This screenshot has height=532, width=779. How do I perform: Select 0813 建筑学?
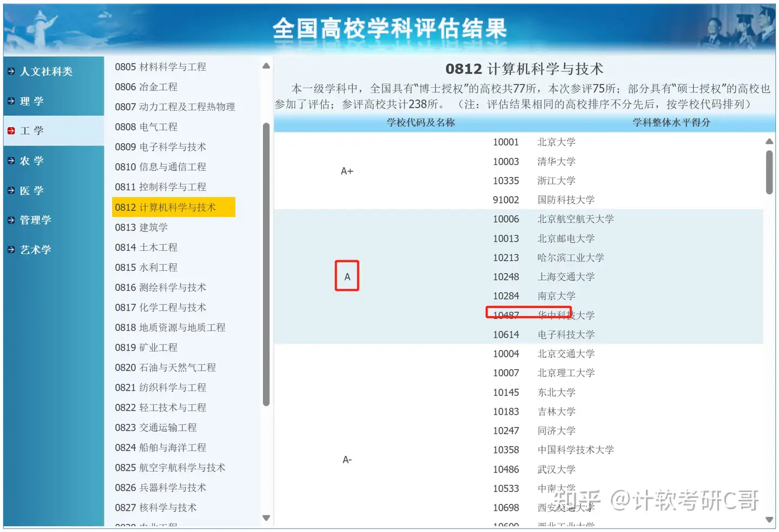pyautogui.click(x=141, y=228)
